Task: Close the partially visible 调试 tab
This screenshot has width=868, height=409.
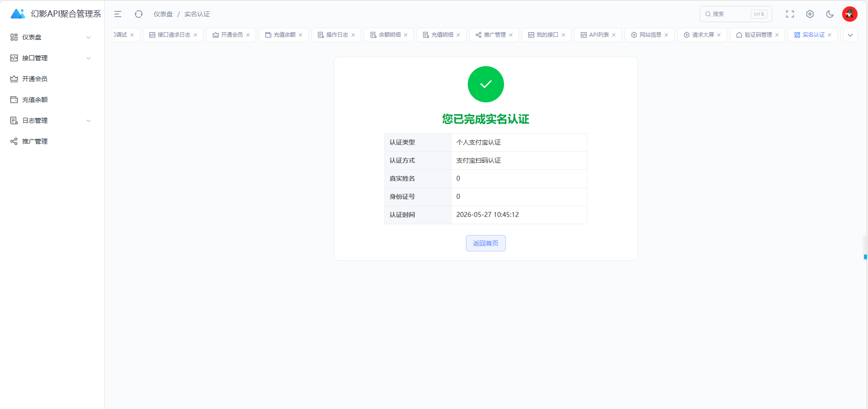Action: click(132, 35)
